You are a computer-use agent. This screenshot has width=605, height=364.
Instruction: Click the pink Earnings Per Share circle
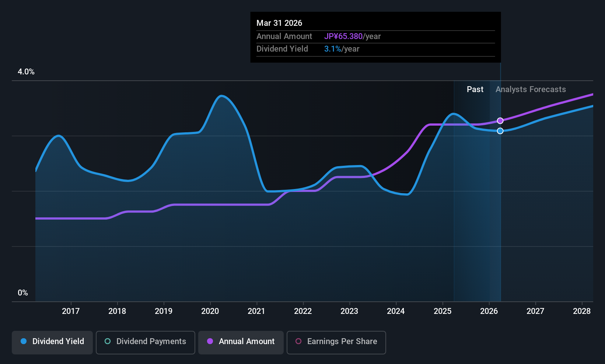pyautogui.click(x=298, y=341)
